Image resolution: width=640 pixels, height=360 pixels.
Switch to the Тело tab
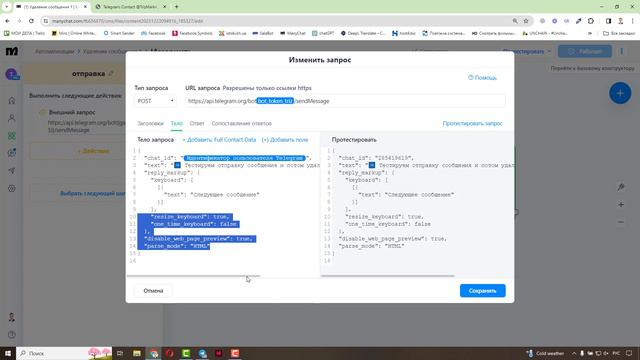click(x=176, y=123)
